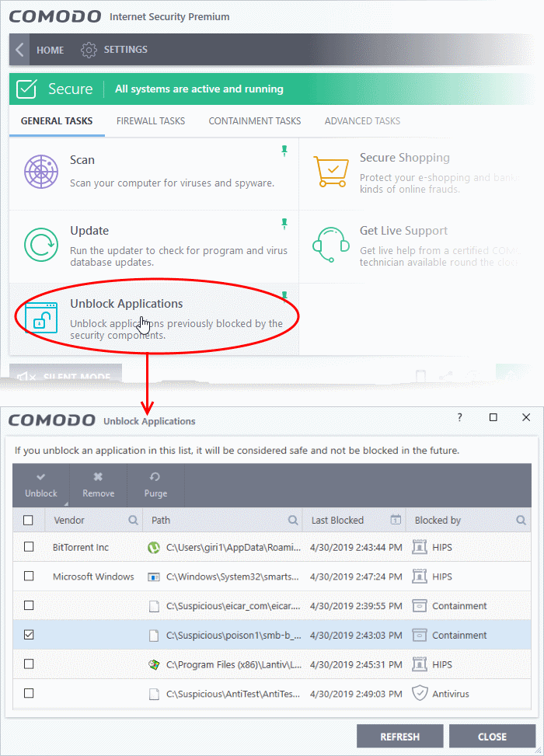Unpin the Scan task pin
This screenshot has width=544, height=756.
[284, 151]
